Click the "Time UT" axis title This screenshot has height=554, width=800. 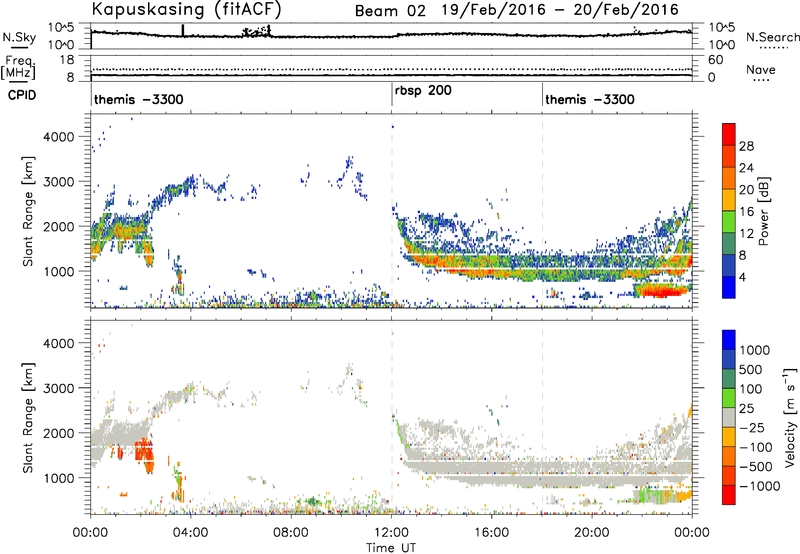tap(391, 548)
